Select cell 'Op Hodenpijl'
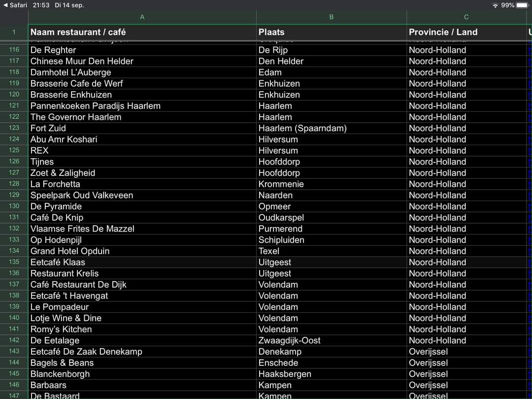This screenshot has height=399, width=532. click(142, 240)
